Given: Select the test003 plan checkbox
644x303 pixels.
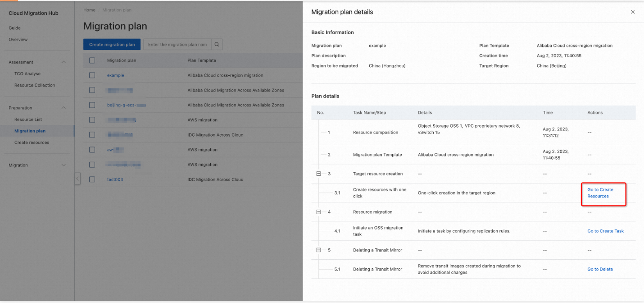Looking at the screenshot, I should click(x=92, y=179).
